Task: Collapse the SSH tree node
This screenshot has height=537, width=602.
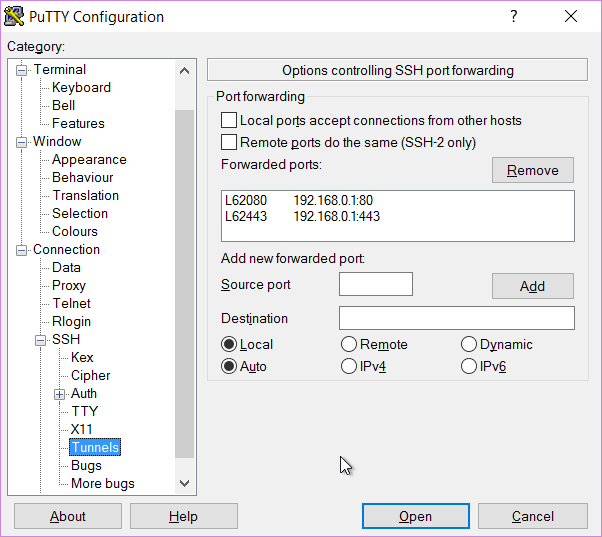Action: coord(41,340)
